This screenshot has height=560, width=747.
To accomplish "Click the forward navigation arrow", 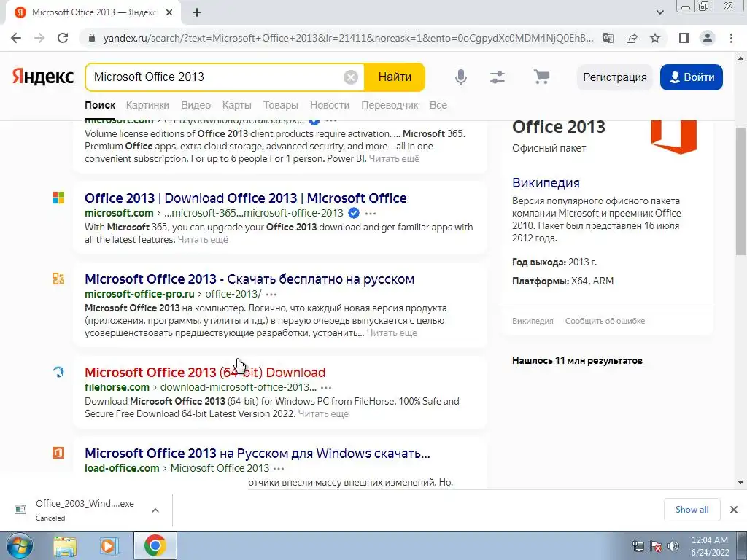I will tap(39, 38).
